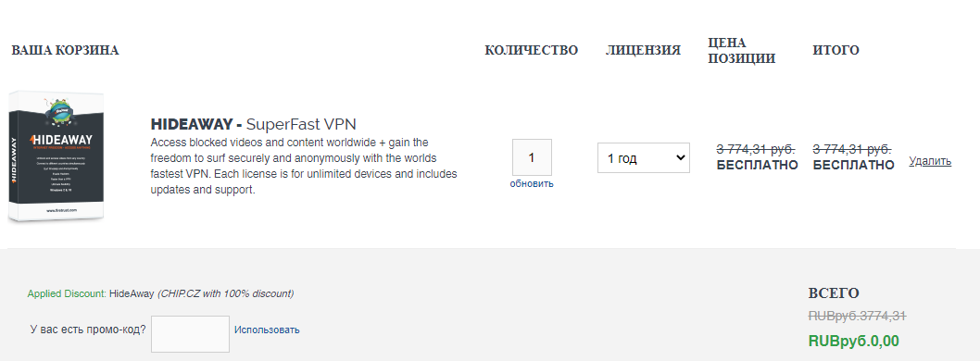Click the green RUBруб.0,00 total

click(x=854, y=341)
